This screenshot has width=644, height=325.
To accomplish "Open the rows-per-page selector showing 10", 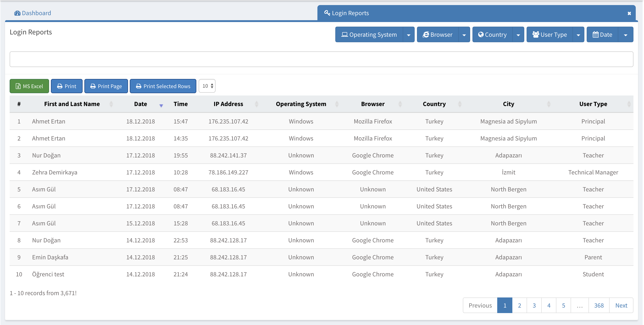I will (207, 86).
